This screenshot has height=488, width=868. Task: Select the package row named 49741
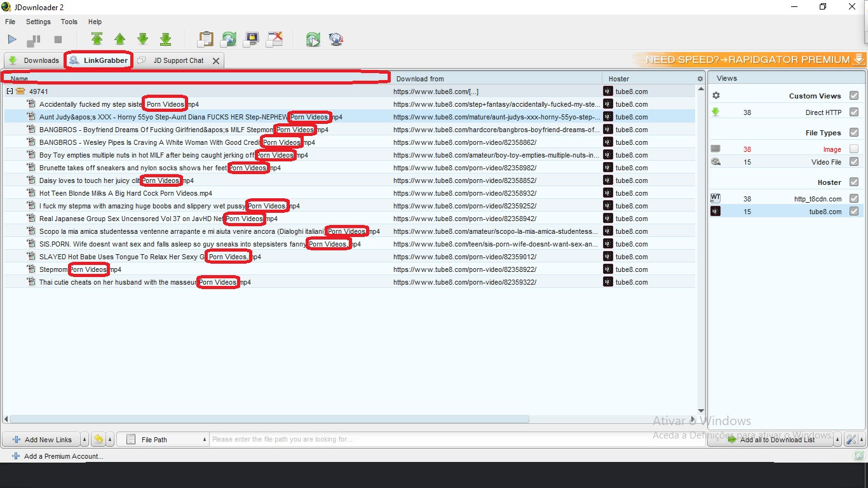(x=349, y=91)
